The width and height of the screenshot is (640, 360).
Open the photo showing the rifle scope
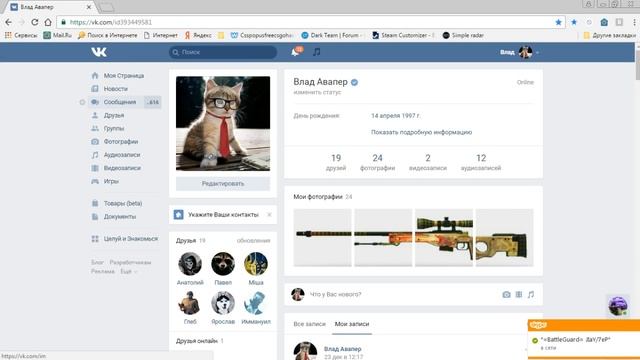(x=444, y=238)
